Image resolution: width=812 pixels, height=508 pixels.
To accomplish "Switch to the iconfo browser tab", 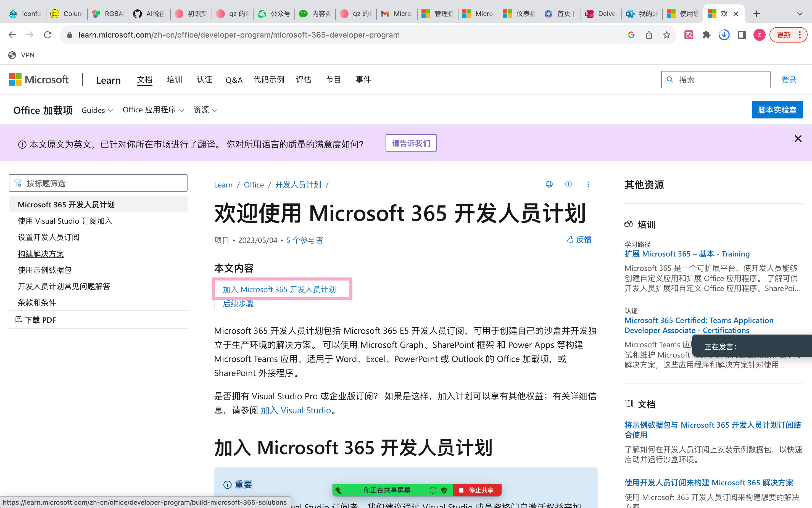I will click(25, 14).
